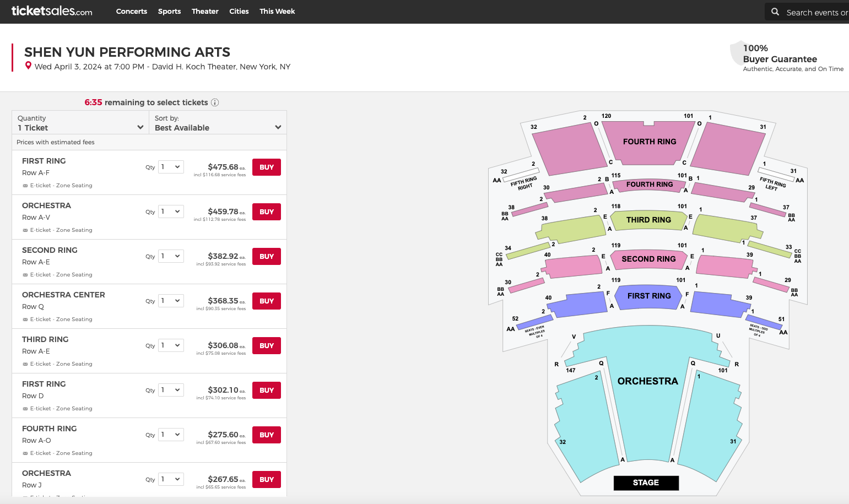Click the event date and venue text
This screenshot has height=504, width=849.
(163, 67)
